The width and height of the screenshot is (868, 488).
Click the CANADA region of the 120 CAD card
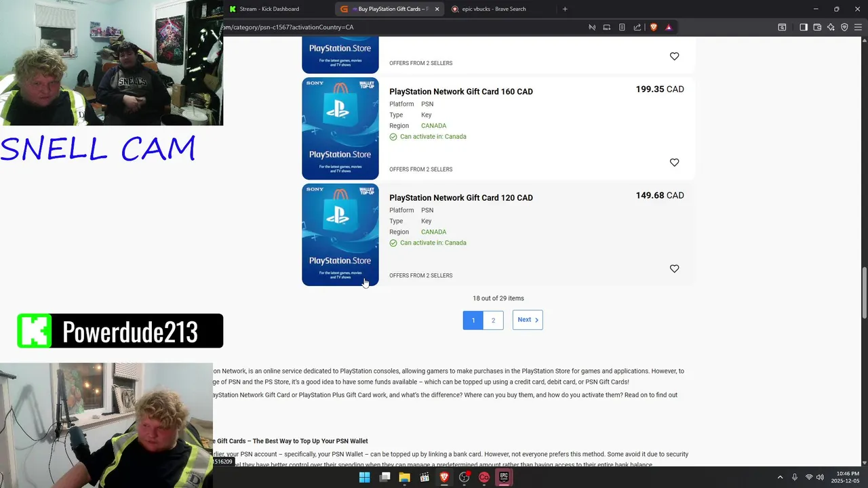[x=433, y=232]
